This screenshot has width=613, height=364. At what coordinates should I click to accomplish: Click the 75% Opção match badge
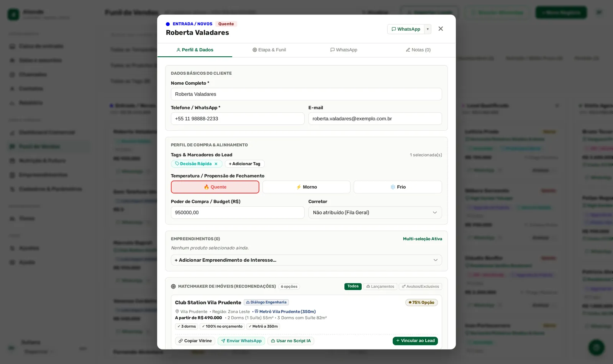coord(421,303)
